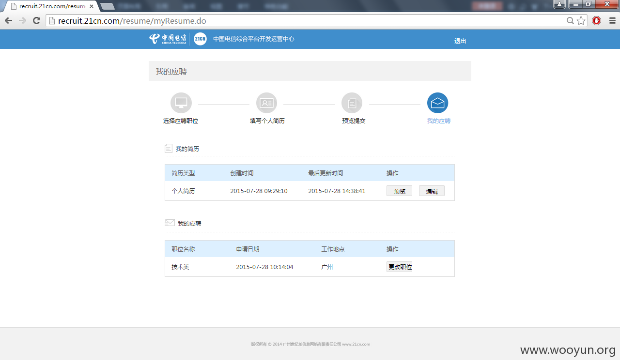Click the 个人简历 table cell
This screenshot has width=620, height=364.
pyautogui.click(x=183, y=191)
